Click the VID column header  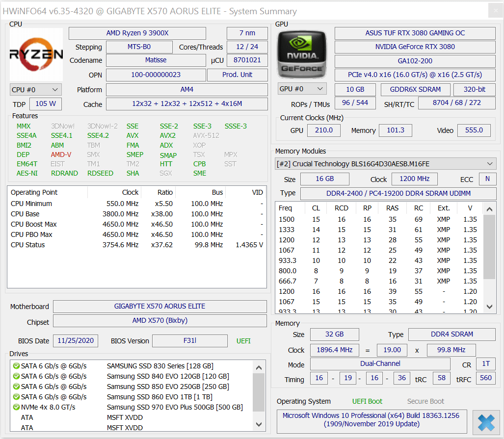click(x=245, y=192)
